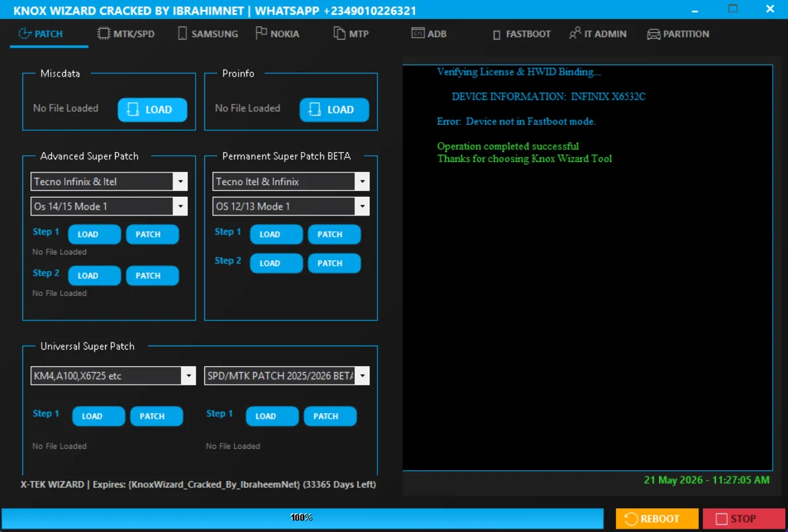788x532 pixels.
Task: Click the Error: Device not in Fastboot mode line
Action: click(x=516, y=122)
